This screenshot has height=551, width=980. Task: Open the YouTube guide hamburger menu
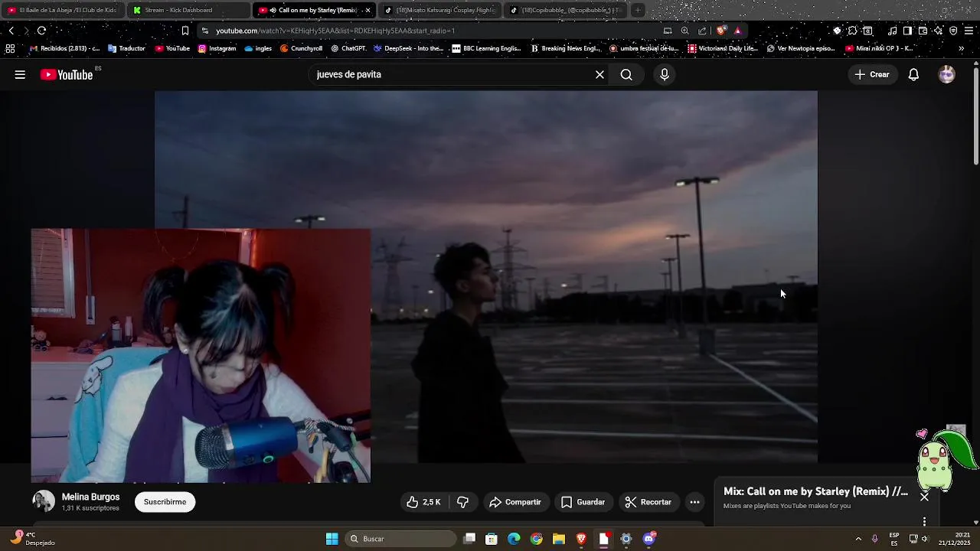(x=20, y=74)
